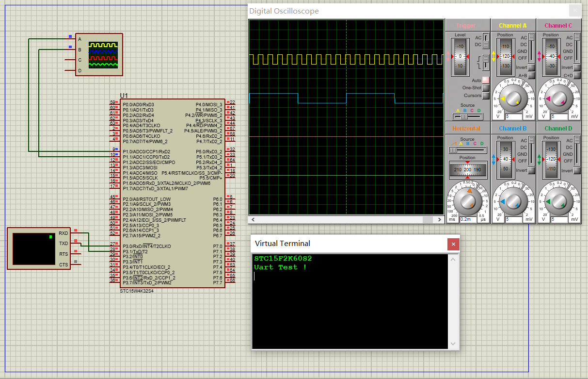Viewport: 588px width, 379px height.
Task: Click Channel C voltage scale knob
Action: click(558, 99)
